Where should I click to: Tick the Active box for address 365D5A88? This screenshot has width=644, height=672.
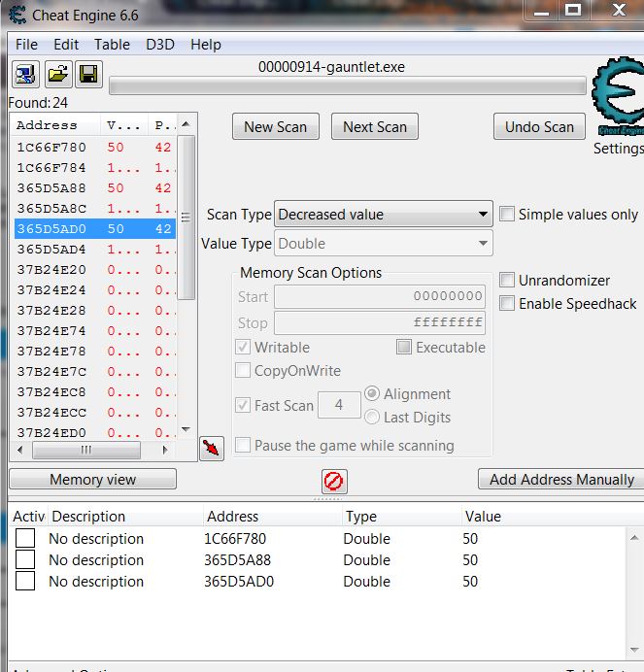click(x=25, y=559)
